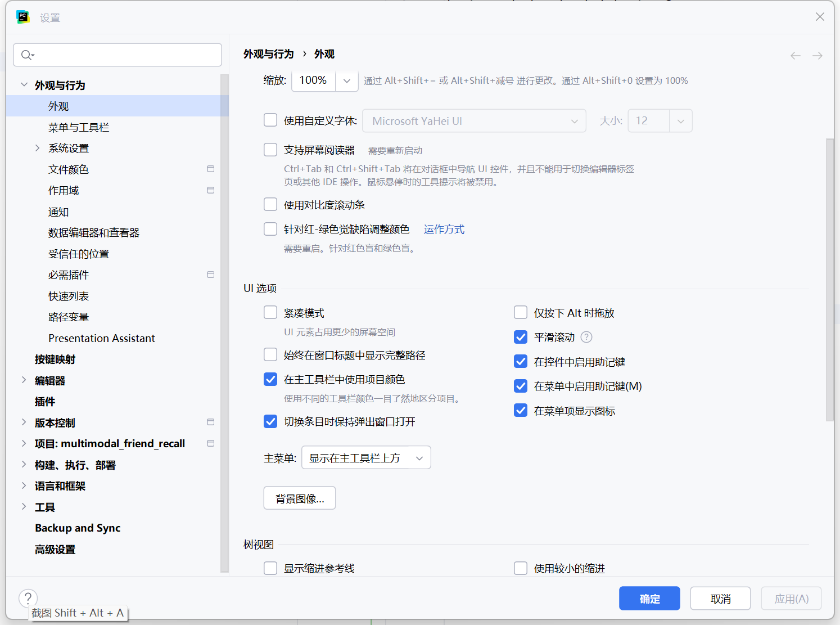
Task: Uncheck 切换条目时保持弹出窗口打开
Action: [x=270, y=421]
